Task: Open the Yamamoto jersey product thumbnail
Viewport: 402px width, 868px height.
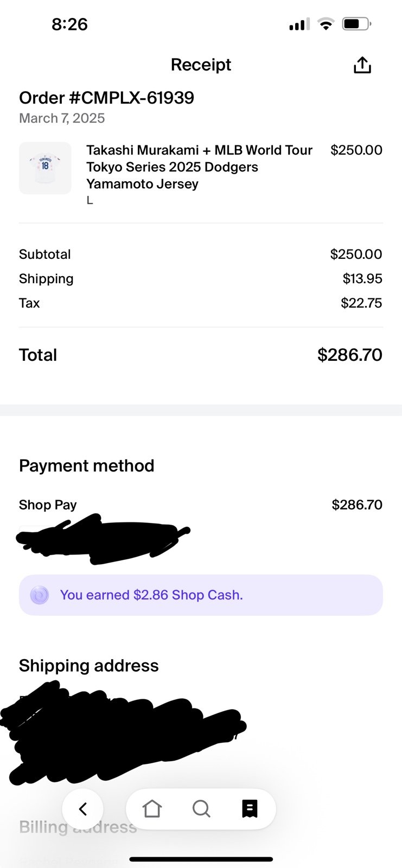Action: pyautogui.click(x=45, y=168)
